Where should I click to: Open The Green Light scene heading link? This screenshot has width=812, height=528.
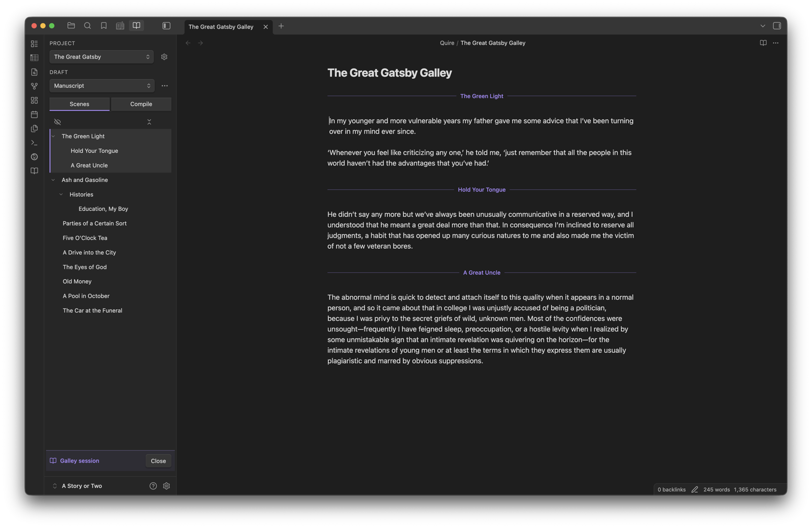482,96
